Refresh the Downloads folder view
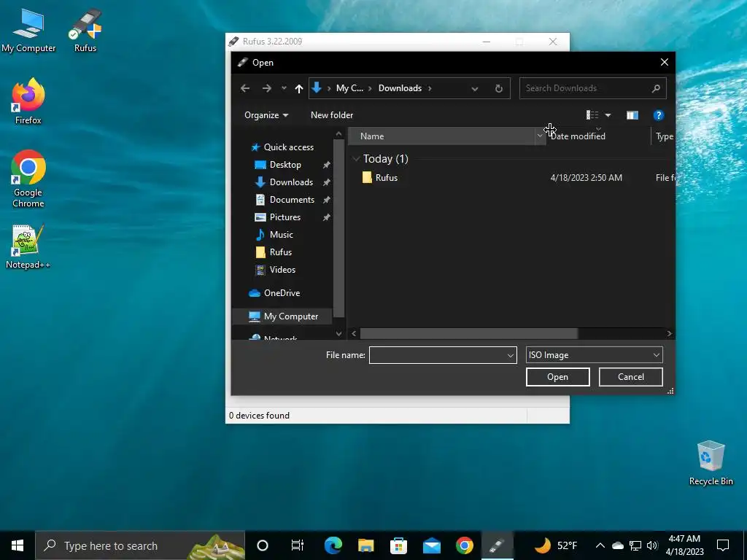 coord(499,88)
